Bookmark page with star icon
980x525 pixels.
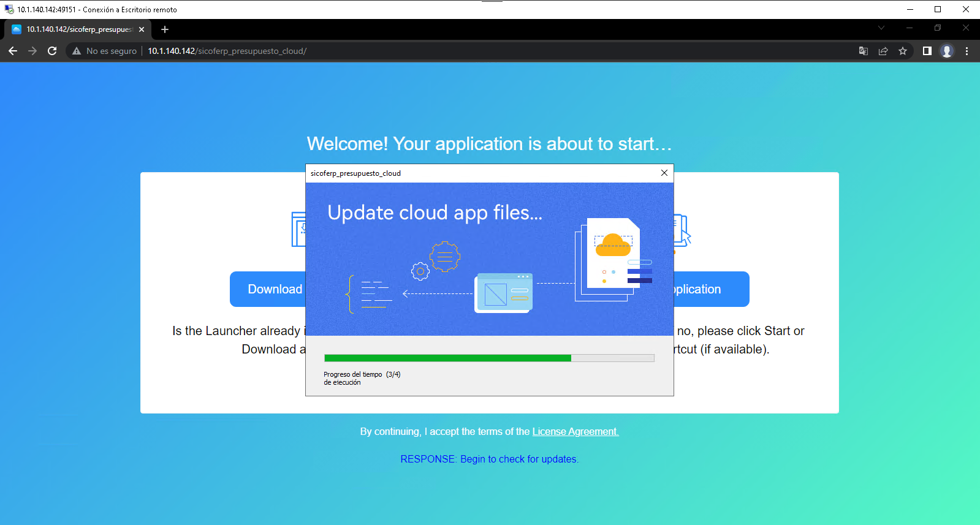coord(903,51)
